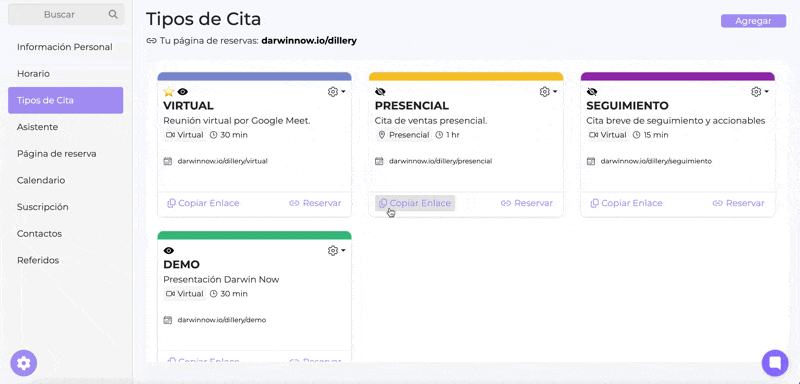Click the search magnifier icon
Viewport: 800px width, 384px height.
[113, 15]
